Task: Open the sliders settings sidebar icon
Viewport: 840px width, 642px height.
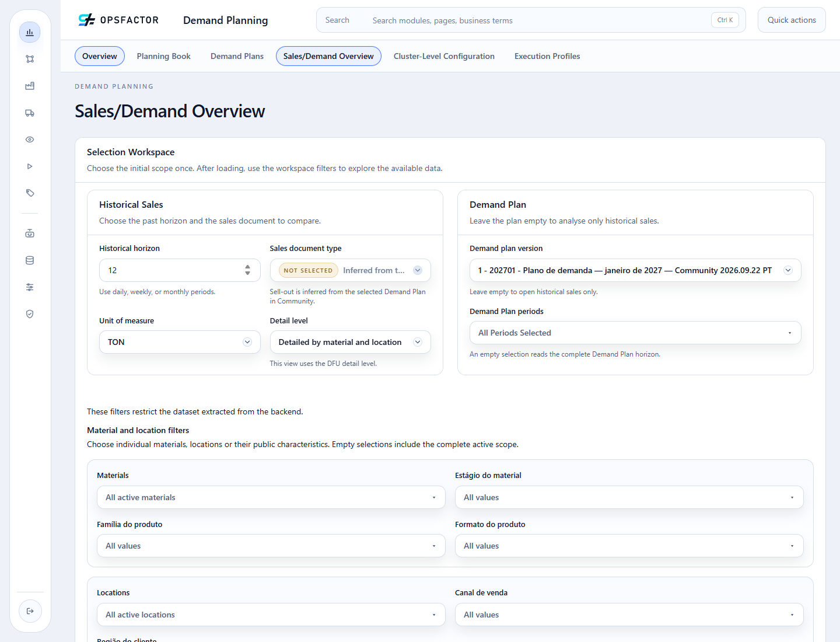Action: pyautogui.click(x=30, y=287)
